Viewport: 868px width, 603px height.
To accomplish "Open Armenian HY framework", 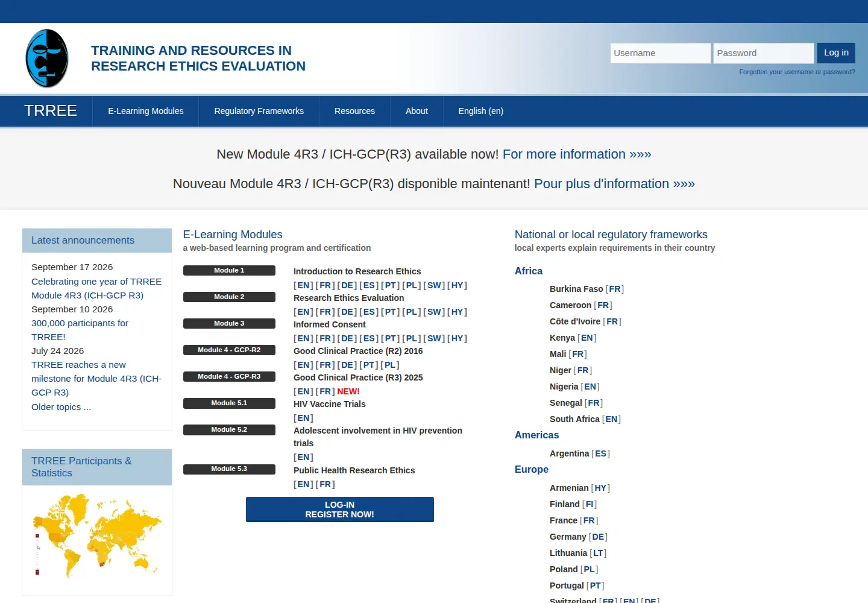I will [x=600, y=488].
